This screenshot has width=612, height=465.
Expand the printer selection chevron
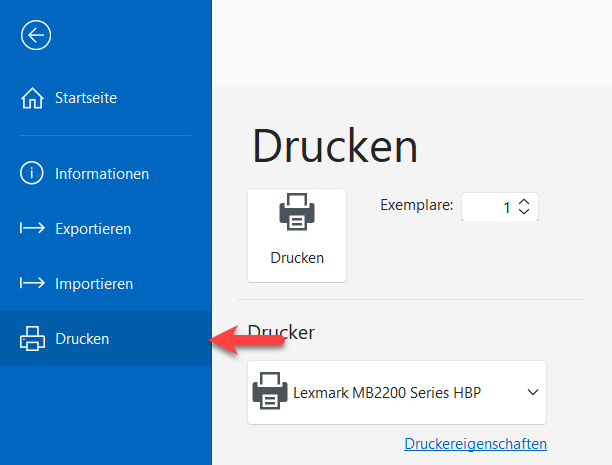(x=531, y=392)
